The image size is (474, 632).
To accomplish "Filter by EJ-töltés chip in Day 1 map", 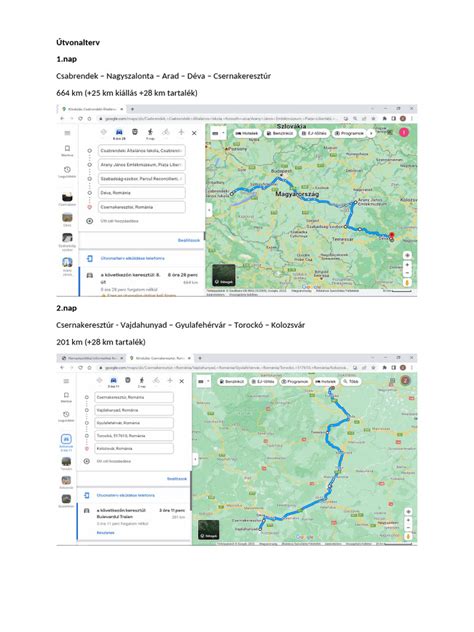I will coord(314,133).
